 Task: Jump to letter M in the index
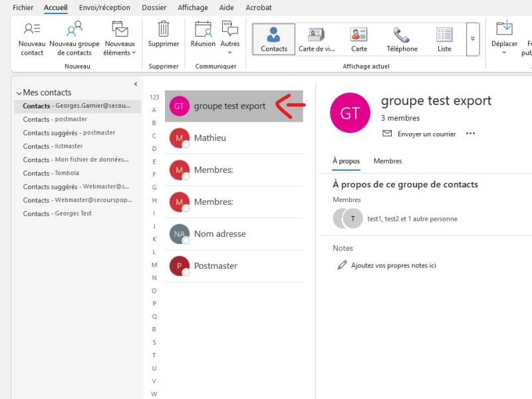(x=154, y=265)
